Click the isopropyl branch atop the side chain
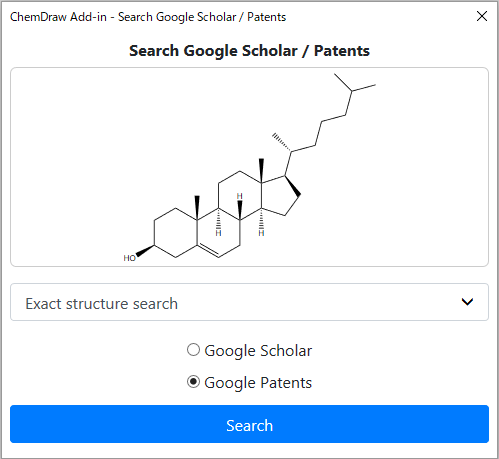The height and width of the screenshot is (459, 499). [x=354, y=84]
